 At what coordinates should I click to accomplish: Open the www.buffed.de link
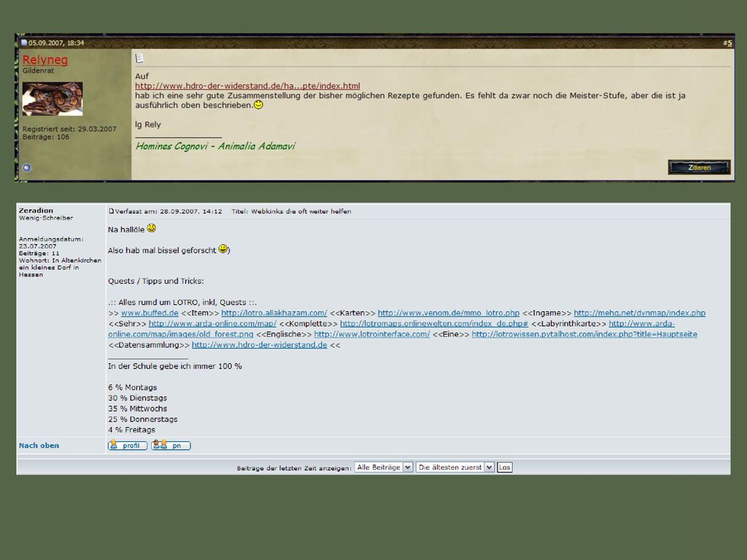[x=150, y=313]
